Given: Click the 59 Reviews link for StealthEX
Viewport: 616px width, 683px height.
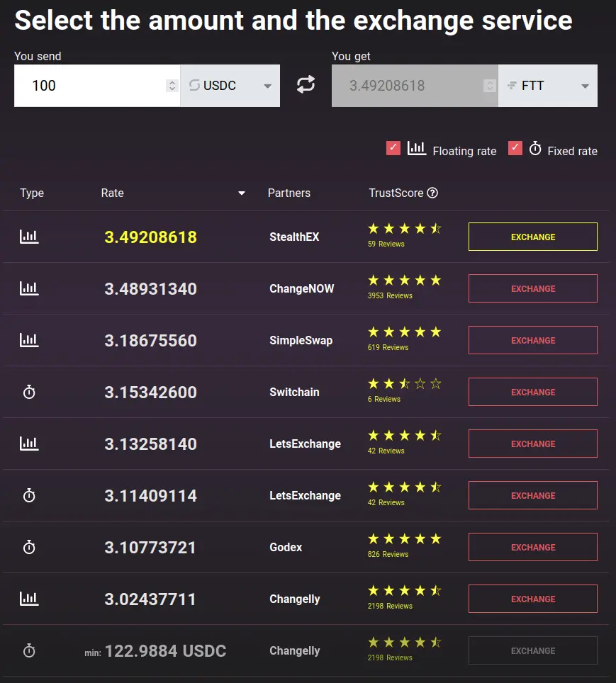Looking at the screenshot, I should click(386, 244).
